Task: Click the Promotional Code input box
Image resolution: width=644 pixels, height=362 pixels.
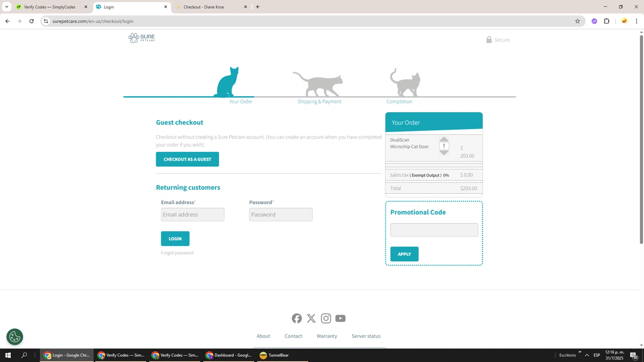Action: tap(434, 230)
